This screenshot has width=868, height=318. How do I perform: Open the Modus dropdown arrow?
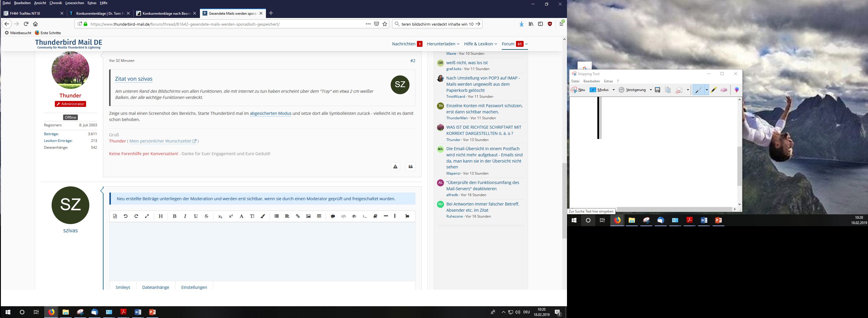coord(614,90)
